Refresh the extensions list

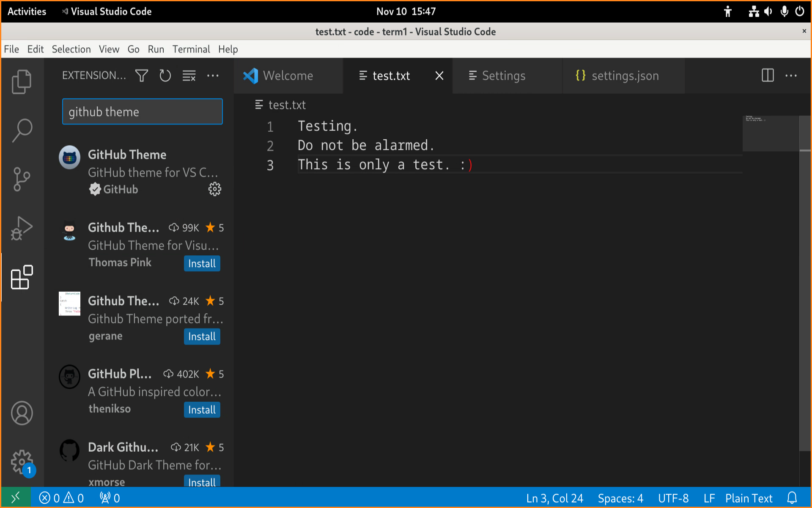pyautogui.click(x=165, y=76)
